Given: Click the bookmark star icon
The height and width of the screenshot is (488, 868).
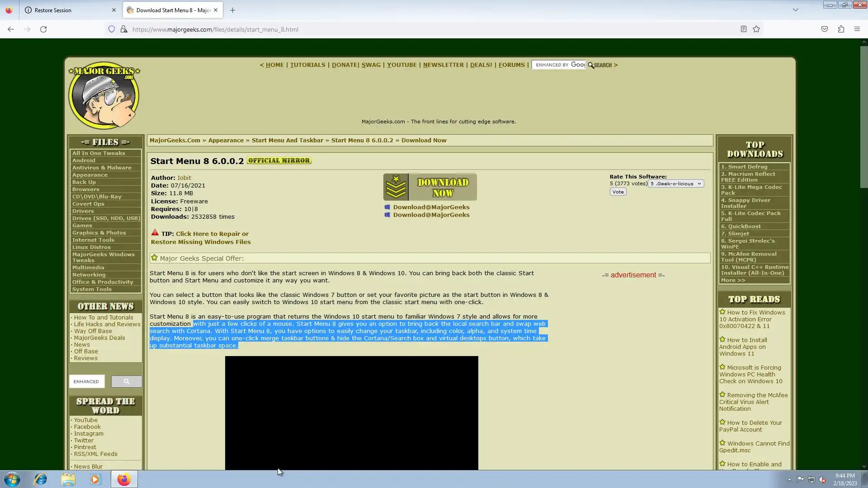Looking at the screenshot, I should click(756, 29).
